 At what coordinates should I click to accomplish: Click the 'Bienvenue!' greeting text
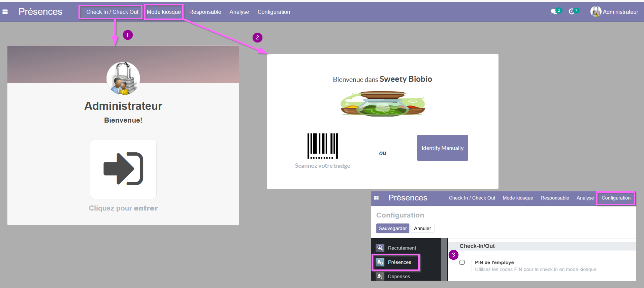(x=123, y=120)
